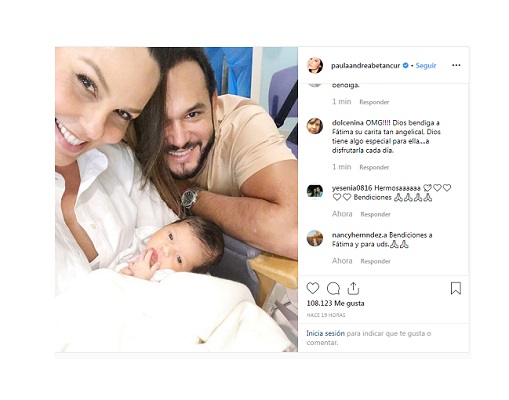The image size is (509, 400).
Task: View the 108.123 Me gusta likes list
Action: 335,303
